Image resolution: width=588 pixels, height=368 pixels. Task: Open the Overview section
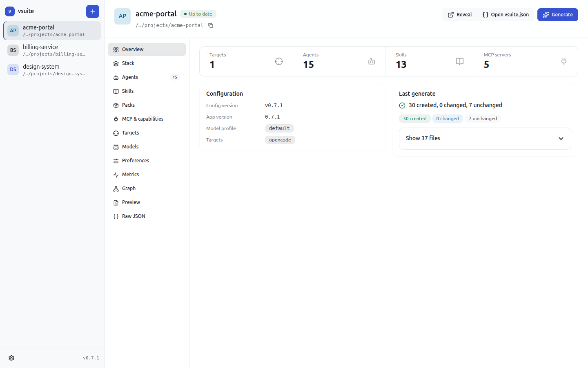point(147,49)
